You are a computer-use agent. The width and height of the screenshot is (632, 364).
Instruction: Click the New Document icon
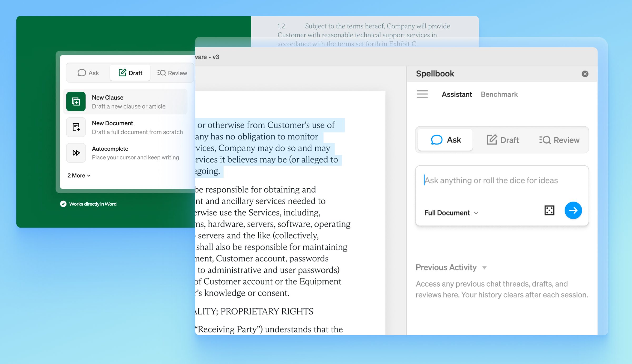(76, 127)
